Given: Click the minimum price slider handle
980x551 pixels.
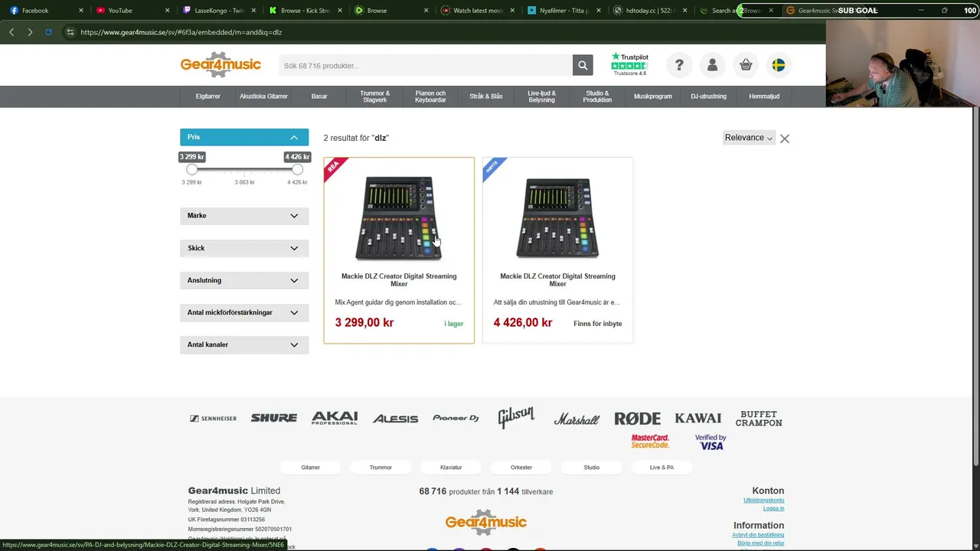Looking at the screenshot, I should 192,170.
